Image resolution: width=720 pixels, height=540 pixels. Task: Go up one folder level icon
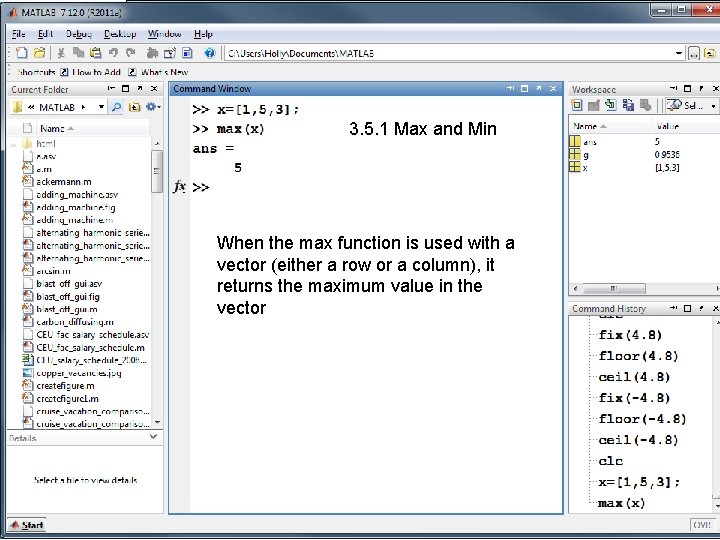click(x=709, y=54)
